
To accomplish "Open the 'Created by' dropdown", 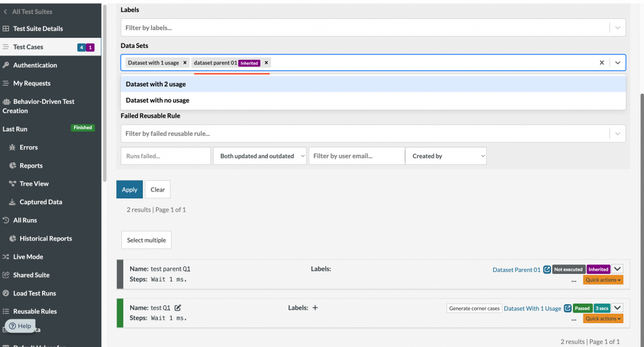I will (x=446, y=156).
